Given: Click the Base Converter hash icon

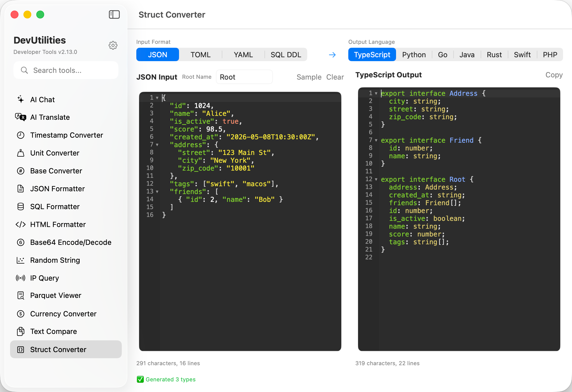Looking at the screenshot, I should (21, 171).
